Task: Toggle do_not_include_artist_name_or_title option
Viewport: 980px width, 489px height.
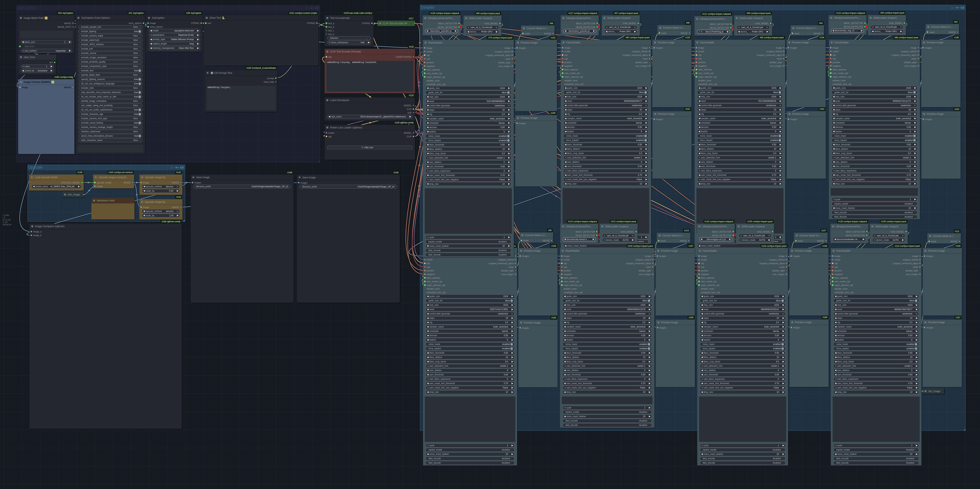Action: pos(110,97)
